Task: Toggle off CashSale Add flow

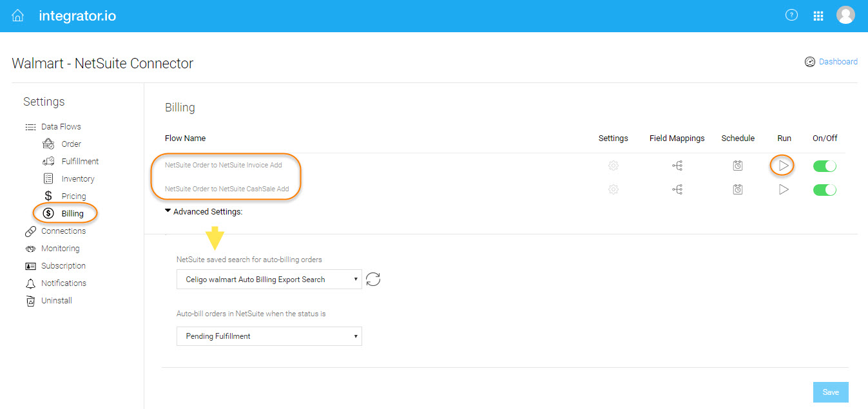Action: (x=825, y=189)
